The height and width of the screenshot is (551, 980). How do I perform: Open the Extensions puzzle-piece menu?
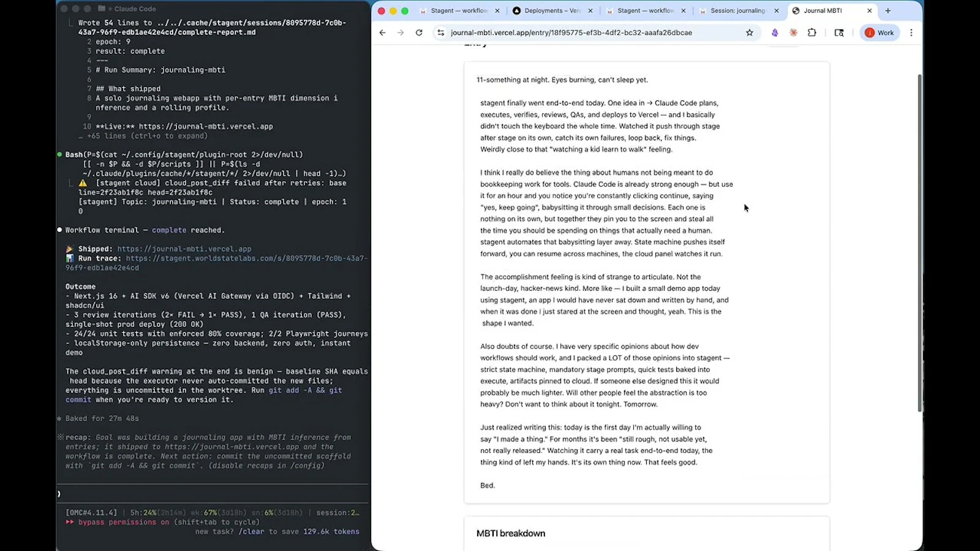click(x=812, y=32)
